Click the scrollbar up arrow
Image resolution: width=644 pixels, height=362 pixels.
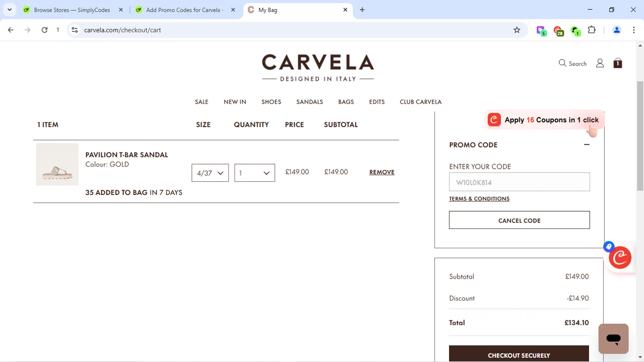pos(640,45)
